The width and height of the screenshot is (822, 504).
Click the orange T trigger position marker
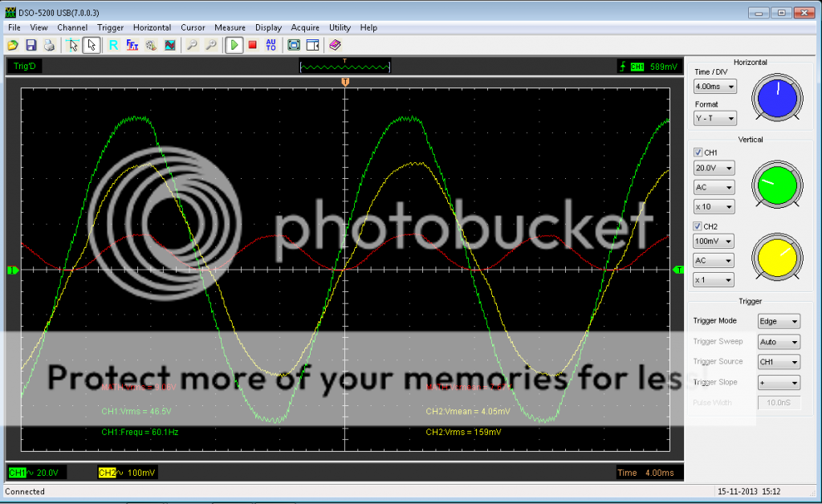click(x=345, y=82)
